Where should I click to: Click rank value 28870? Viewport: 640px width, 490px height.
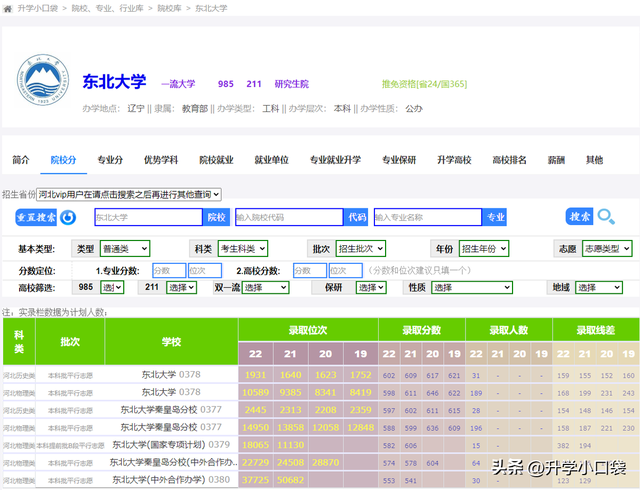pos(325,463)
